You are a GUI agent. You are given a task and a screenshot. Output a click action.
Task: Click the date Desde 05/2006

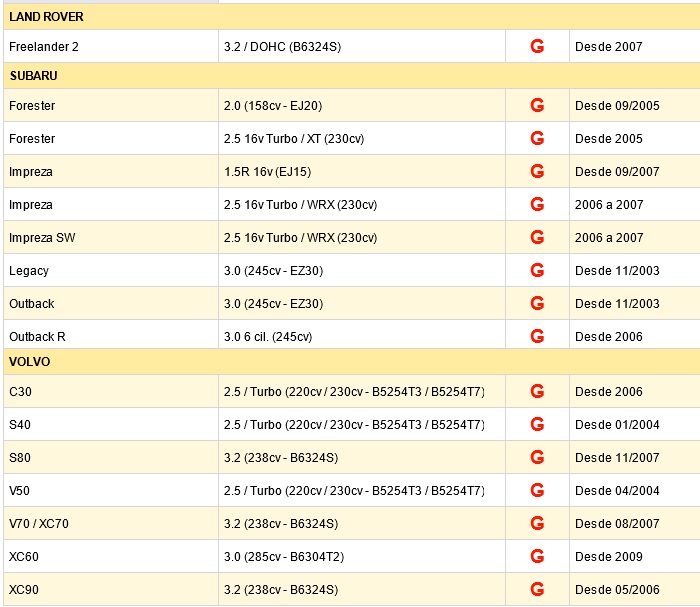617,590
